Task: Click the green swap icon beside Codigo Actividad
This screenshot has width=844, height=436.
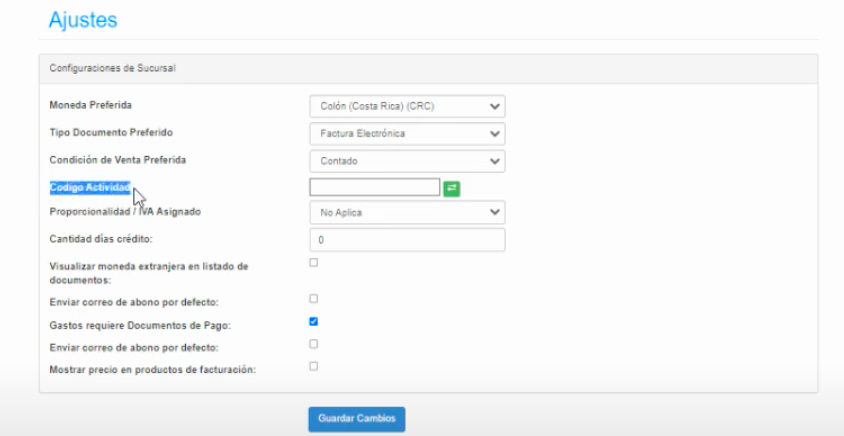Action: tap(452, 188)
